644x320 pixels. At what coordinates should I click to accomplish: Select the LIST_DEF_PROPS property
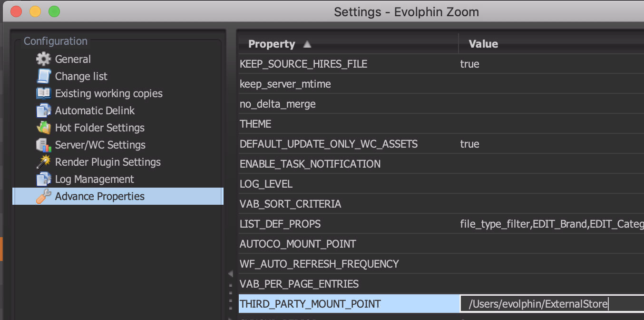[x=280, y=224]
